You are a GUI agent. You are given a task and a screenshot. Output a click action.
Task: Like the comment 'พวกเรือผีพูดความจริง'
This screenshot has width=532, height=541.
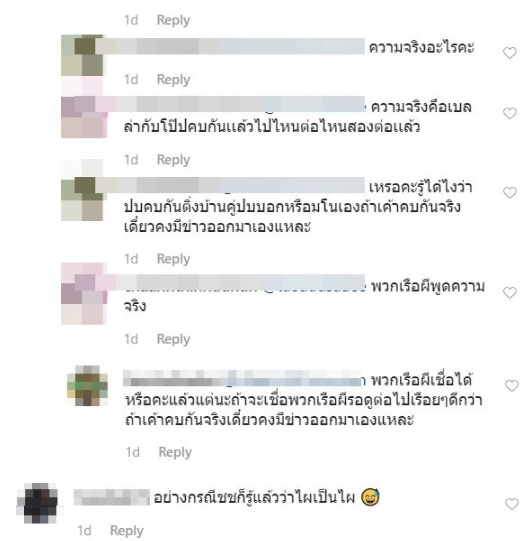point(510,293)
